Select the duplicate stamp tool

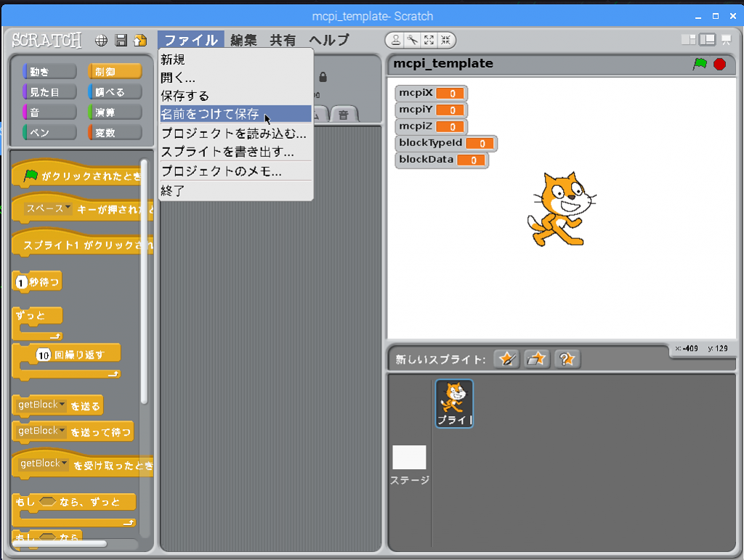tap(395, 40)
